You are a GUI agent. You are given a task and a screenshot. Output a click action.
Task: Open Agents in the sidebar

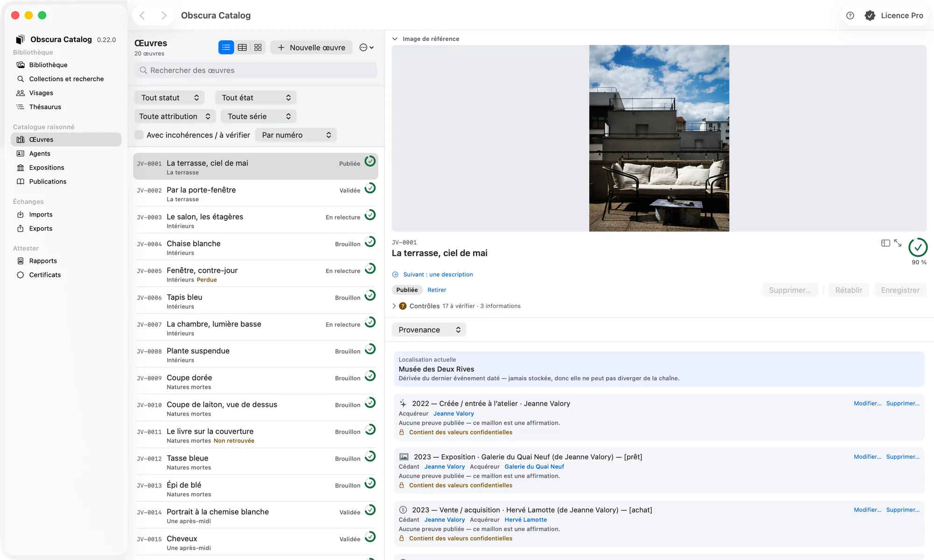coord(40,154)
